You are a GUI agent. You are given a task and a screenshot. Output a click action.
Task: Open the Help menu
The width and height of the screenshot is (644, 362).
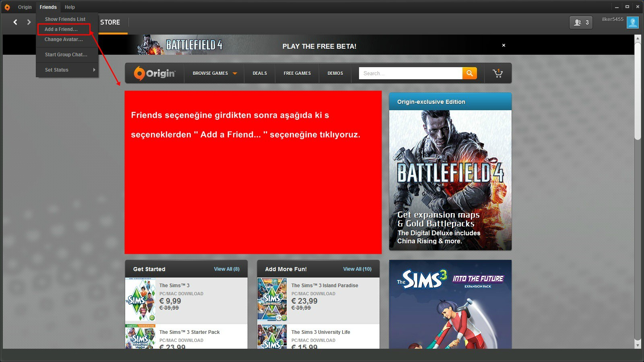pyautogui.click(x=70, y=7)
